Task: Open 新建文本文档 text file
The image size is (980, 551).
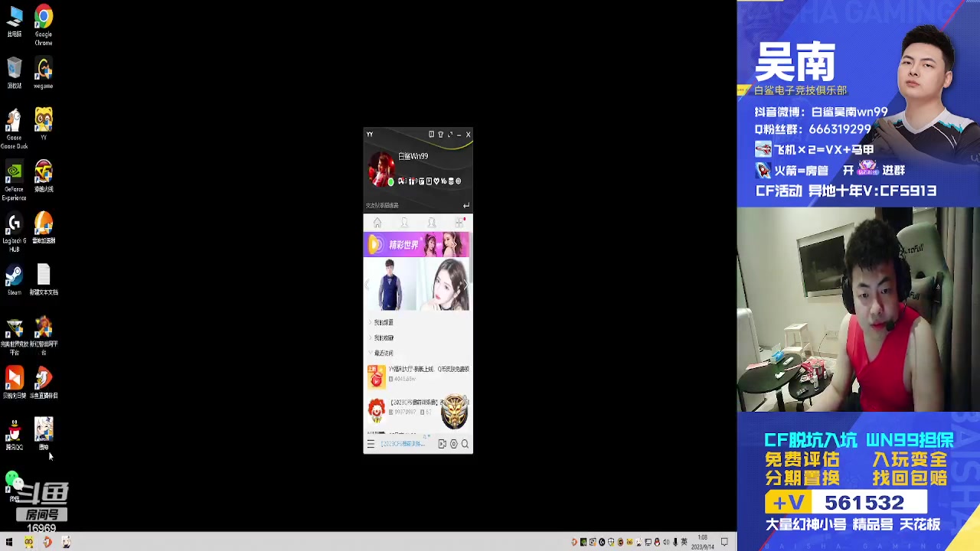Action: (44, 280)
